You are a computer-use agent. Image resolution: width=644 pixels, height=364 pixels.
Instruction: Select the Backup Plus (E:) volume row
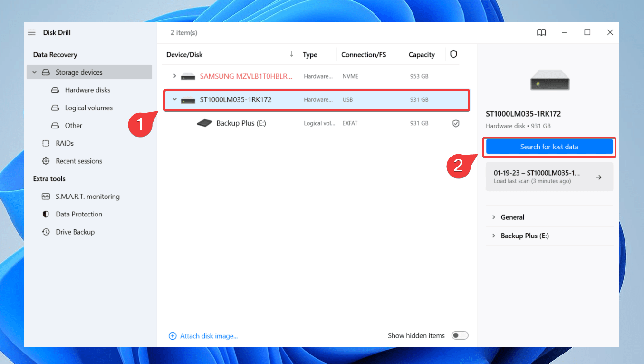click(x=316, y=123)
